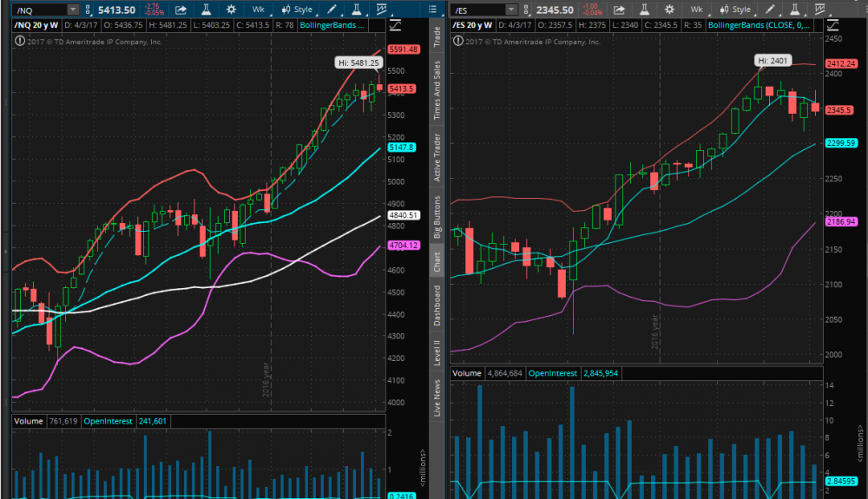Click the studies flask beside /NQ share icon
The height and width of the screenshot is (499, 868).
click(x=205, y=10)
